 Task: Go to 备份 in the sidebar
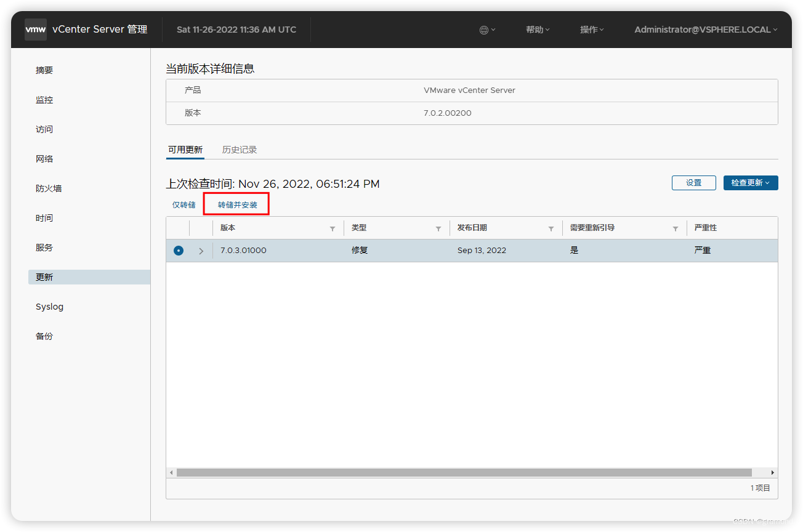[x=44, y=336]
